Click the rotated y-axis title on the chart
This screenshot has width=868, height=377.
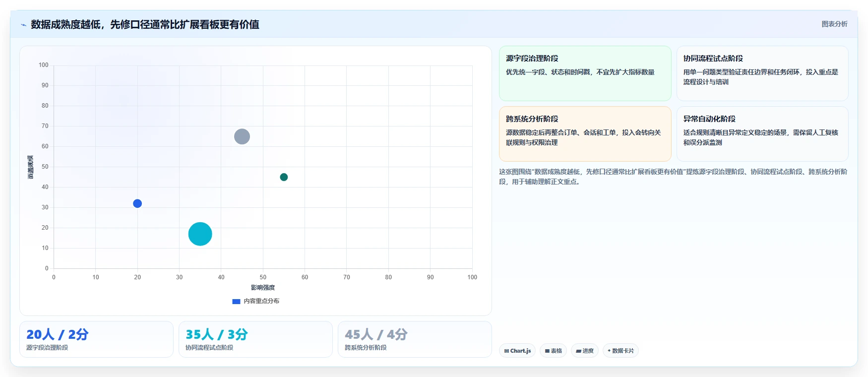point(31,167)
